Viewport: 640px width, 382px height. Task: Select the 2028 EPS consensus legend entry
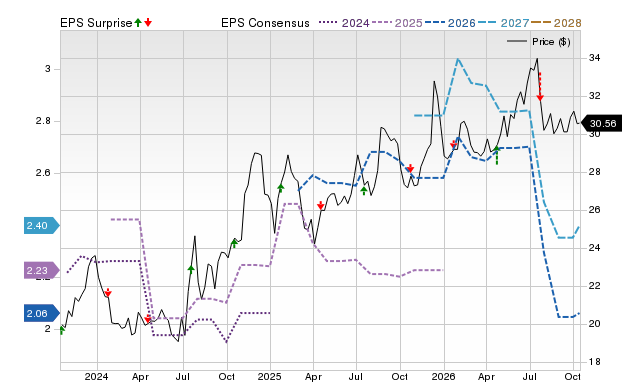click(556, 23)
